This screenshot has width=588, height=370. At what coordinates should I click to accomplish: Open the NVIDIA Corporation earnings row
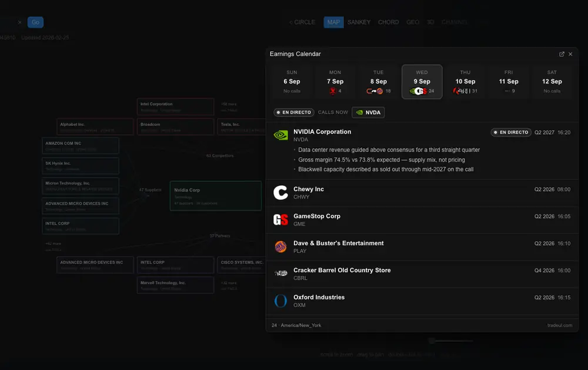tap(422, 151)
